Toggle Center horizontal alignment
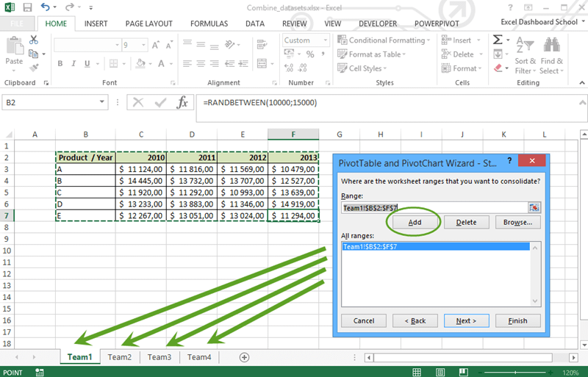The image size is (588, 377). click(201, 64)
